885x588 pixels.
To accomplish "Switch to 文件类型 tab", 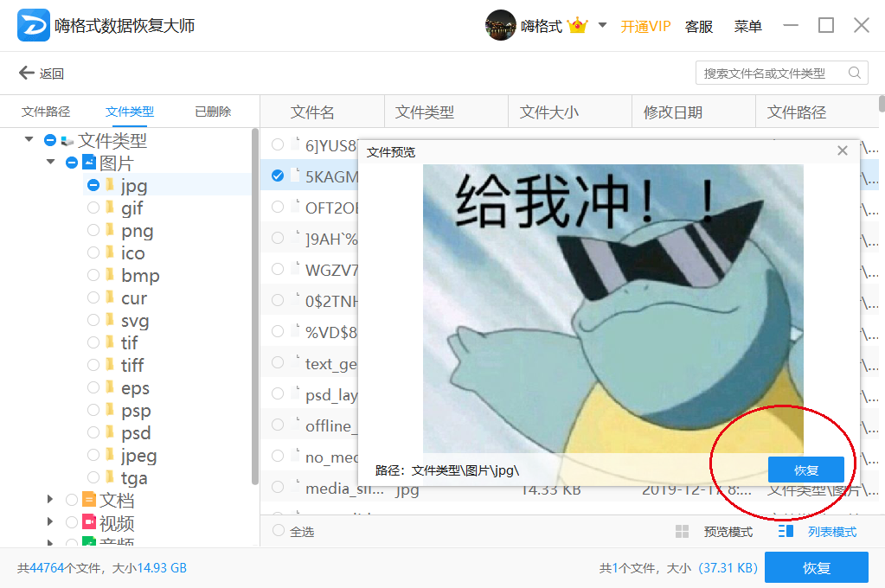I will pos(129,112).
